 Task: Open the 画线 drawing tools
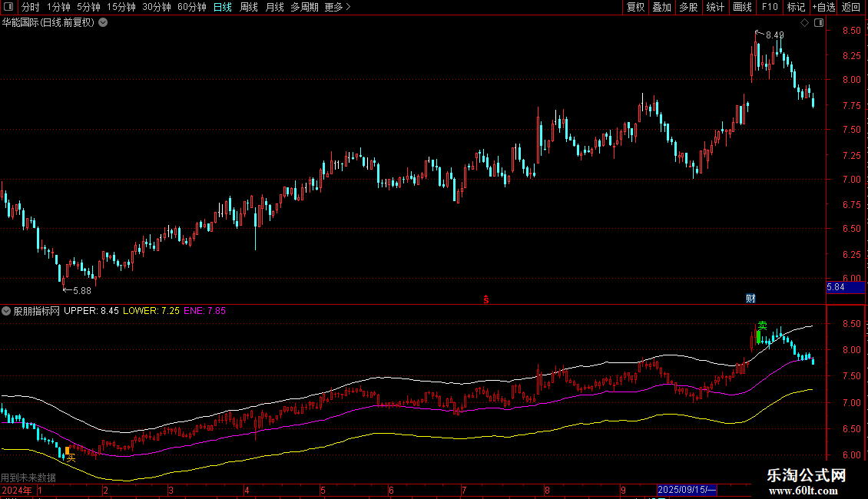pos(742,8)
